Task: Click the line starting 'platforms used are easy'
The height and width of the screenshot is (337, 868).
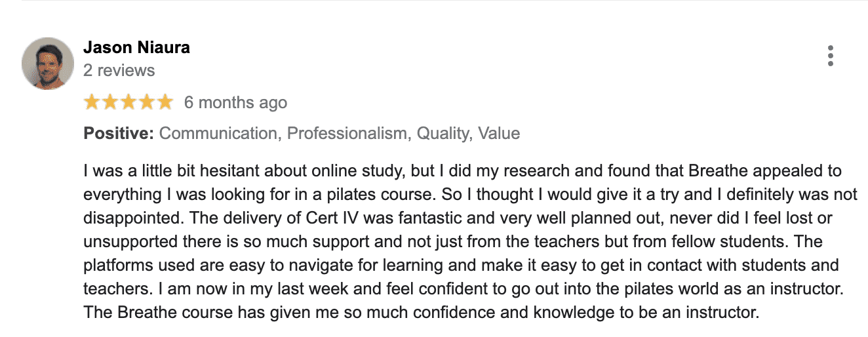Action: [462, 266]
